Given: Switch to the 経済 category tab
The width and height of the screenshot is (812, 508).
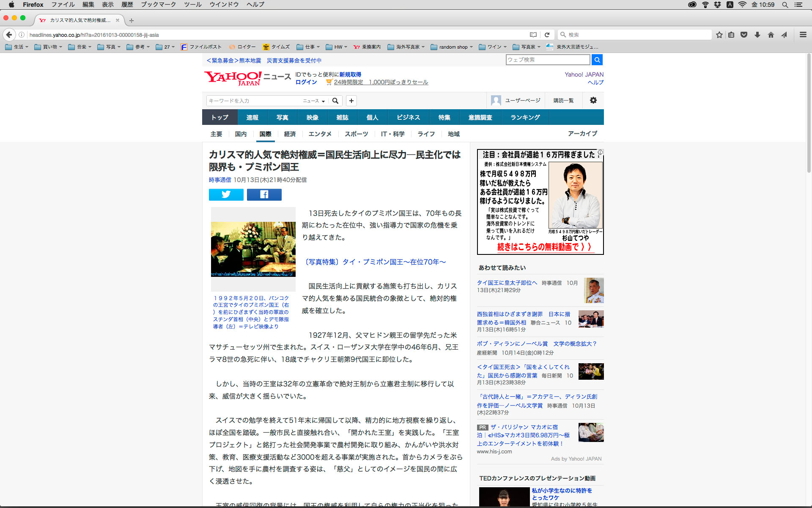Looking at the screenshot, I should (x=290, y=134).
